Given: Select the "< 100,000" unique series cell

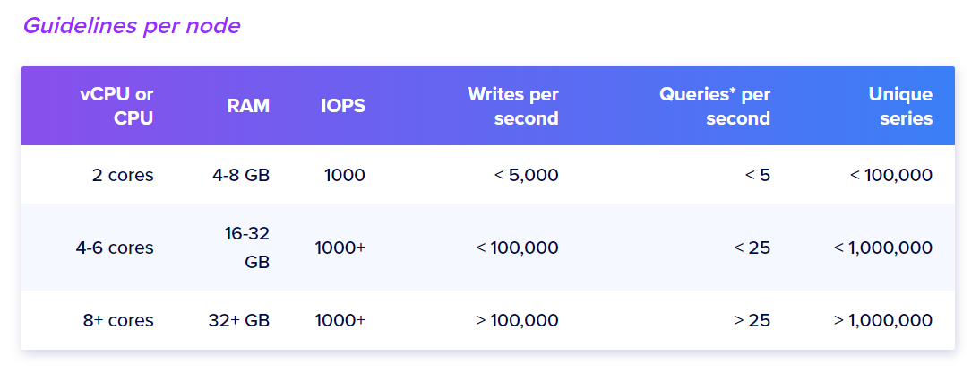Looking at the screenshot, I should click(x=890, y=175).
